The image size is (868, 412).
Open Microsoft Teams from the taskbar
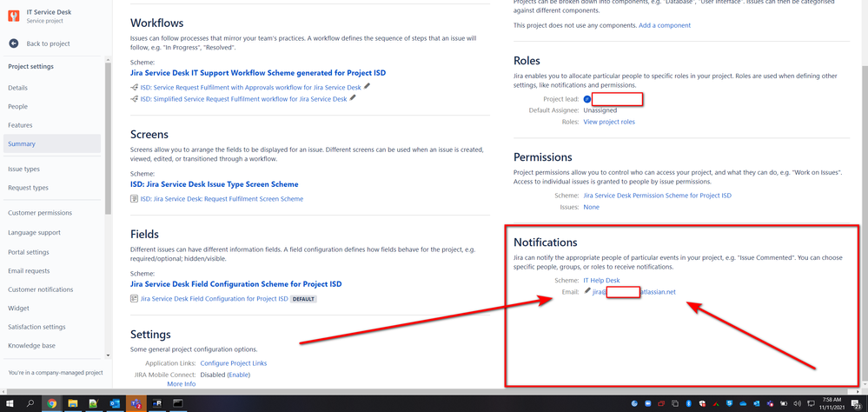point(136,403)
